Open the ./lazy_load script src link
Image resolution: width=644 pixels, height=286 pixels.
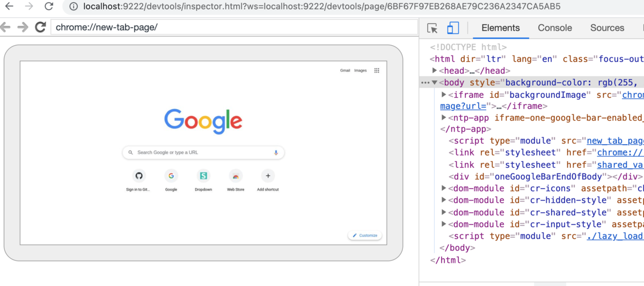[615, 236]
